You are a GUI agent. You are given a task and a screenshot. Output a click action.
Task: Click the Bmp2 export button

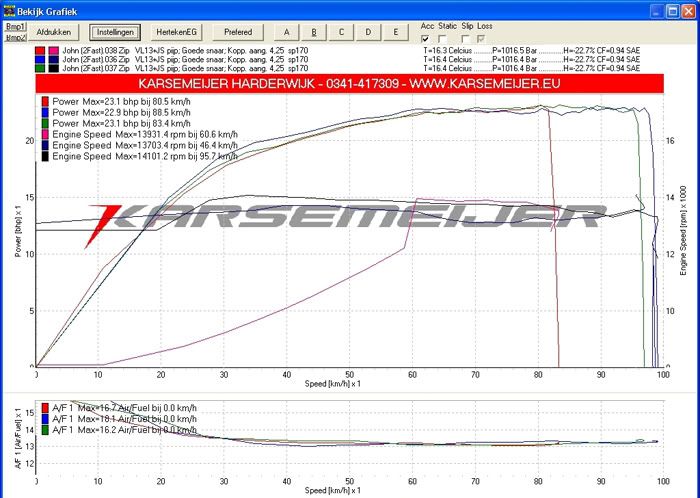point(16,37)
